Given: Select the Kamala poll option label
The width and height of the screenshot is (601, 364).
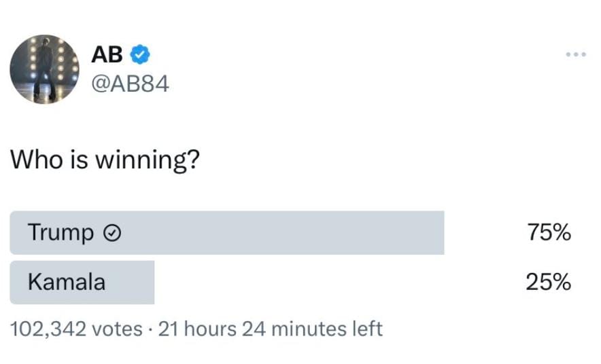Looking at the screenshot, I should (x=67, y=282).
